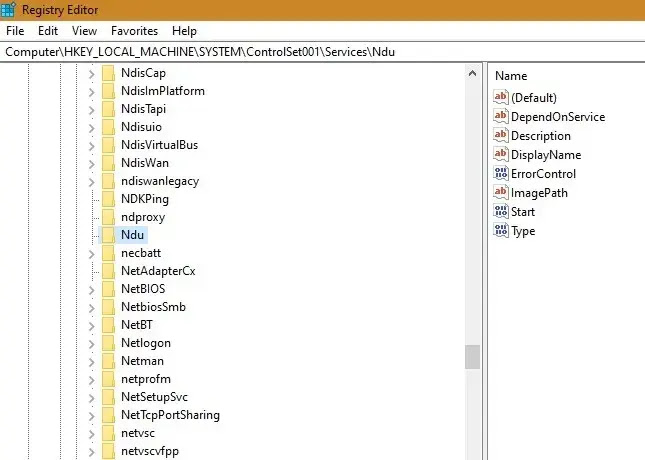The width and height of the screenshot is (645, 460).
Task: Select the ndproxy key in tree
Action: point(142,217)
